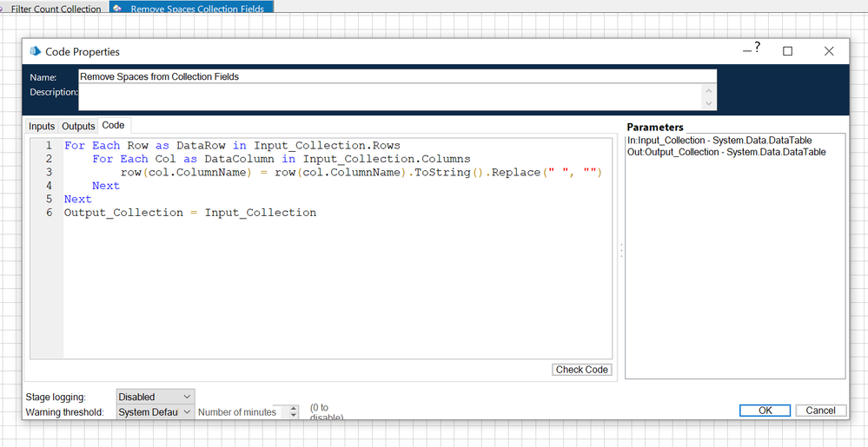The image size is (868, 447).
Task: Click into the Name text field
Action: coord(396,76)
